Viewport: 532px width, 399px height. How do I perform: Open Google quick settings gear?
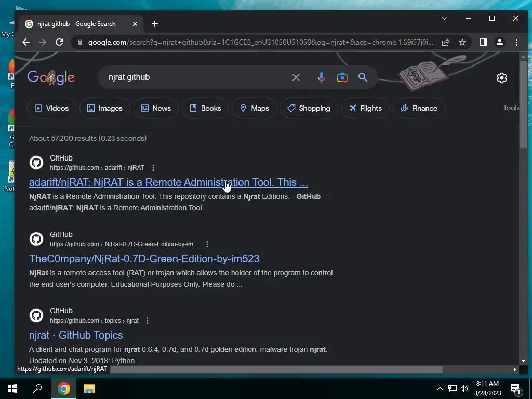[x=501, y=78]
